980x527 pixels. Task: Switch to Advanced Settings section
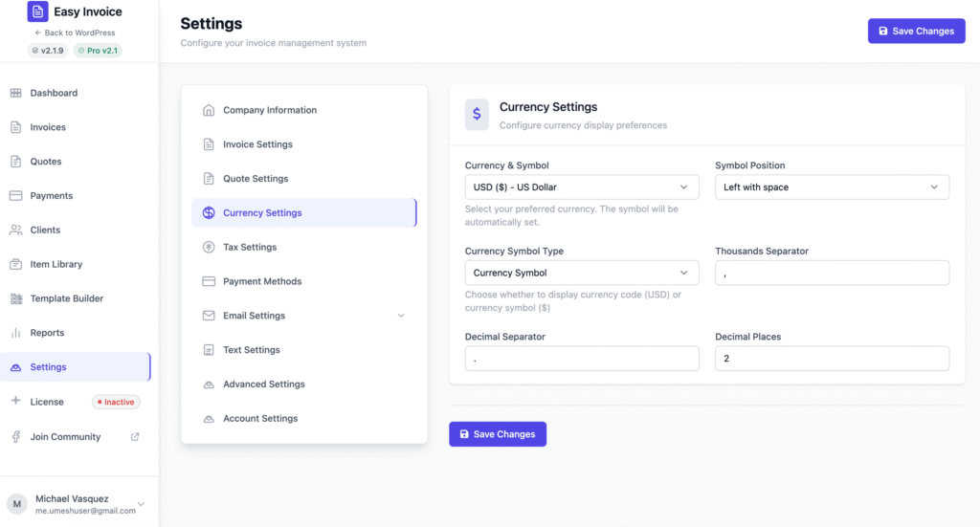(263, 384)
